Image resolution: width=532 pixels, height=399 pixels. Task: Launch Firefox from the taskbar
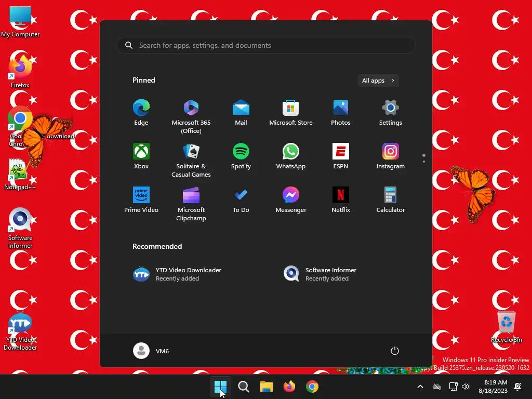289,387
